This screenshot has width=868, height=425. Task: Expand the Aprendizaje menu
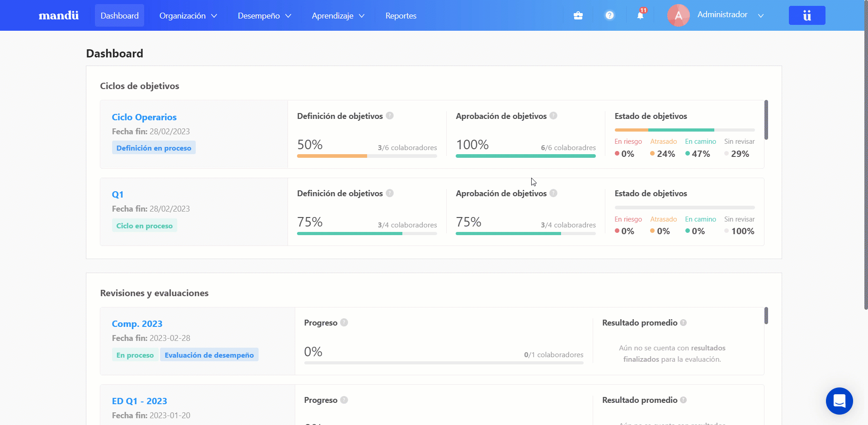pos(338,15)
